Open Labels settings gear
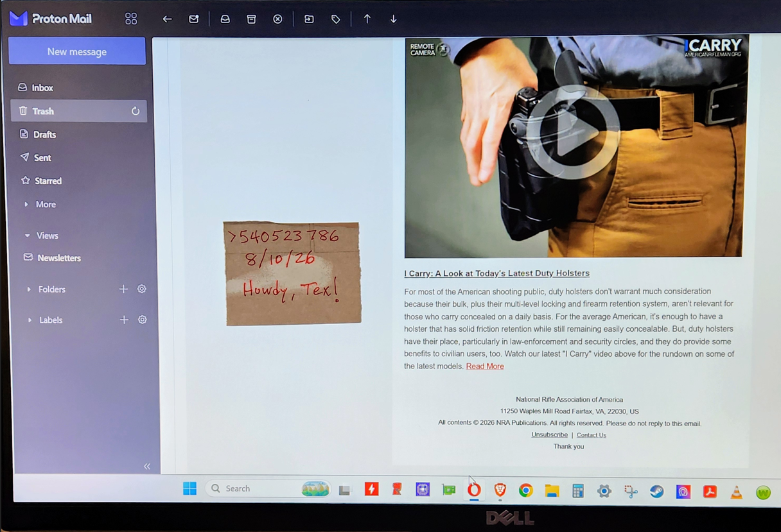The width and height of the screenshot is (781, 532). click(x=143, y=320)
